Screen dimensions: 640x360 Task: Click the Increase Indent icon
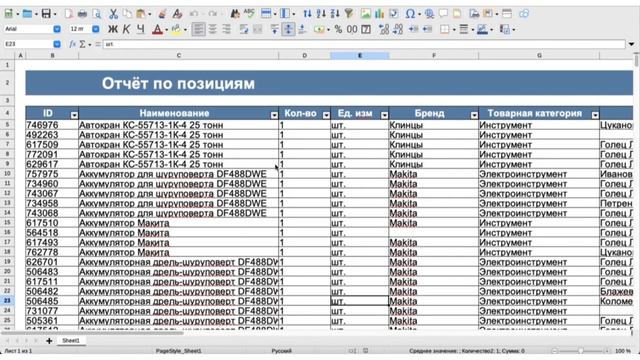point(413,29)
